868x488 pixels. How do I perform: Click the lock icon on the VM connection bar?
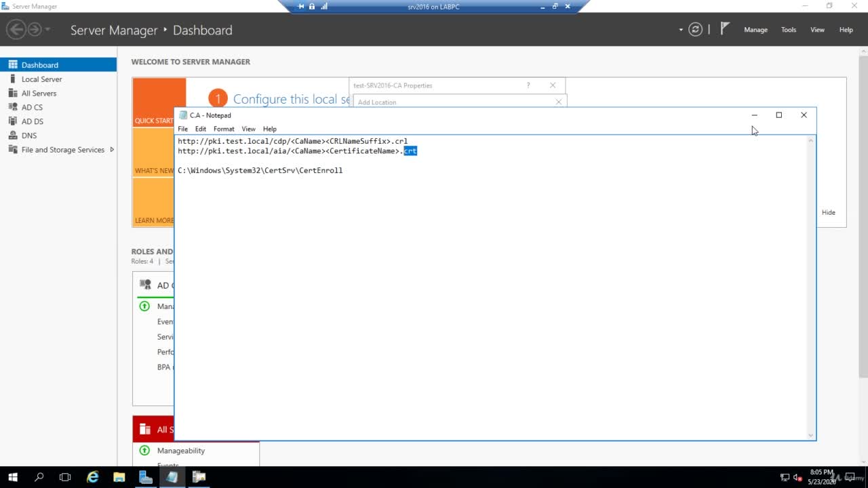tap(312, 6)
